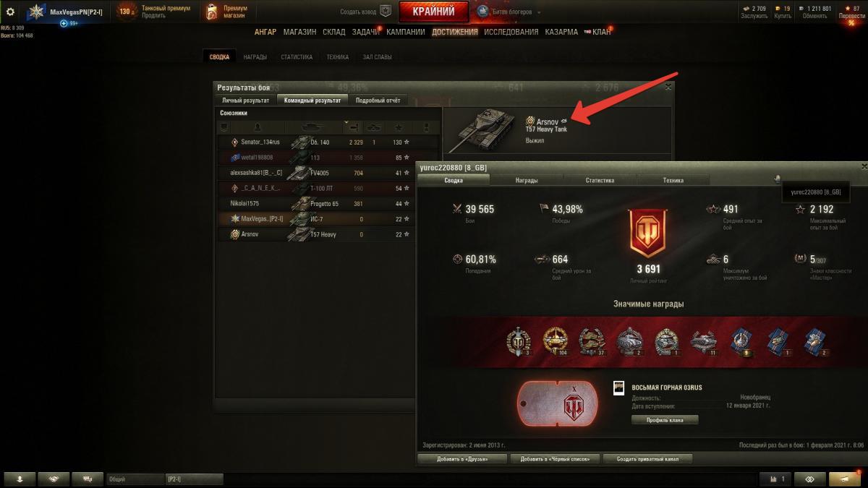Switch to the Подробный отчёт tab
The image size is (868, 488).
point(378,100)
